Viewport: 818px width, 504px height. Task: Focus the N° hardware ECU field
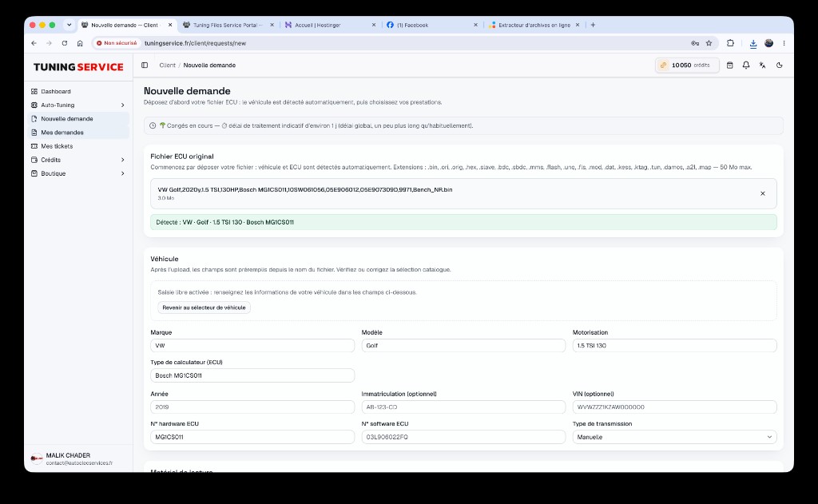[252, 437]
